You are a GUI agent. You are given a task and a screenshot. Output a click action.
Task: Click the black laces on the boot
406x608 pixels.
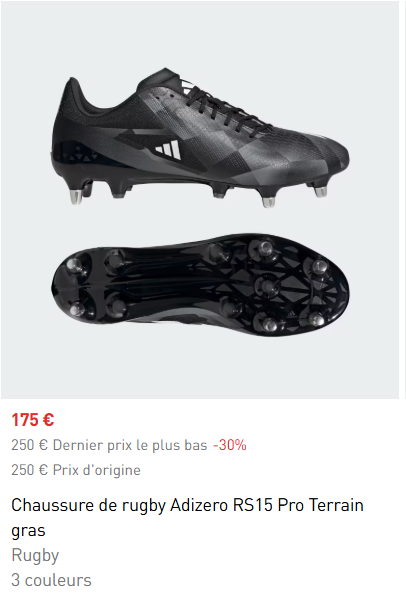point(223,111)
